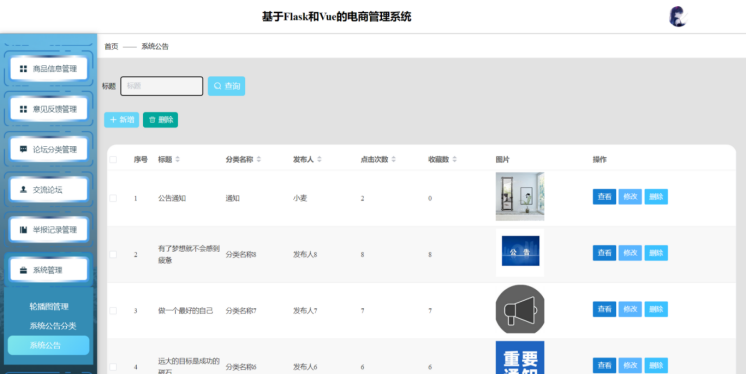Open the 举报记录管理 menu
Image resolution: width=746 pixels, height=375 pixels.
pos(49,230)
